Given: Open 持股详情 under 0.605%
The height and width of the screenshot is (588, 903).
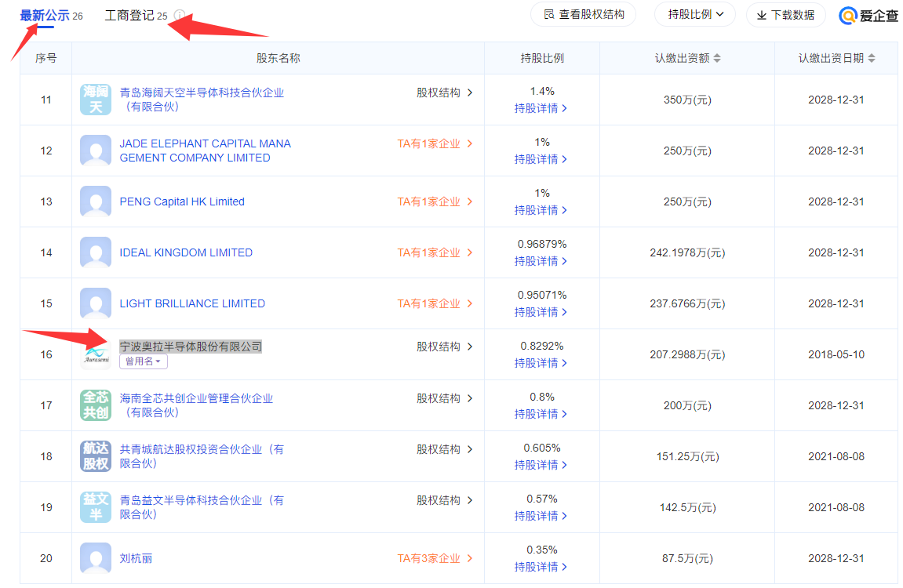Looking at the screenshot, I should pyautogui.click(x=541, y=465).
